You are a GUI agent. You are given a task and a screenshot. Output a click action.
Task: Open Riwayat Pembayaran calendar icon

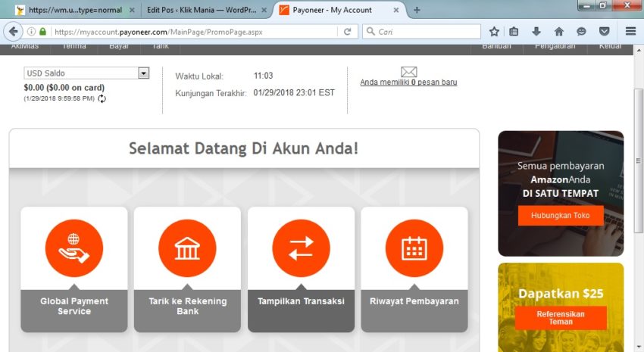(x=414, y=248)
